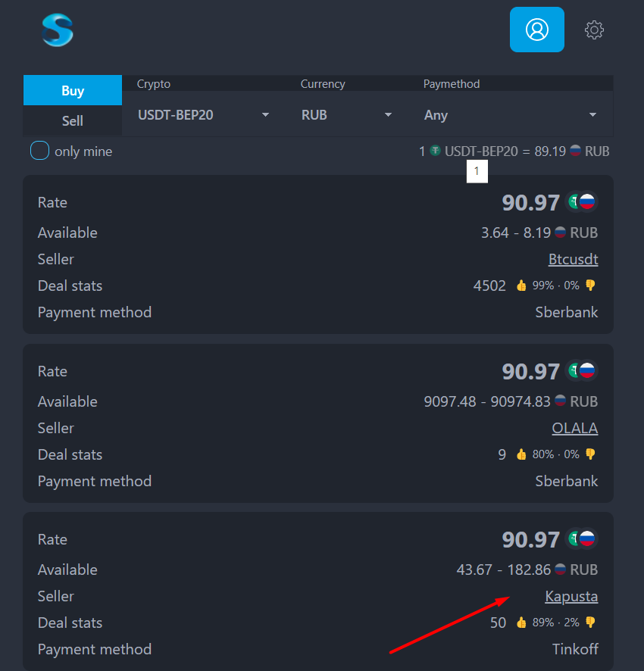Click the available range 9097.48 - 90974.83
This screenshot has width=644, height=671.
tap(487, 401)
